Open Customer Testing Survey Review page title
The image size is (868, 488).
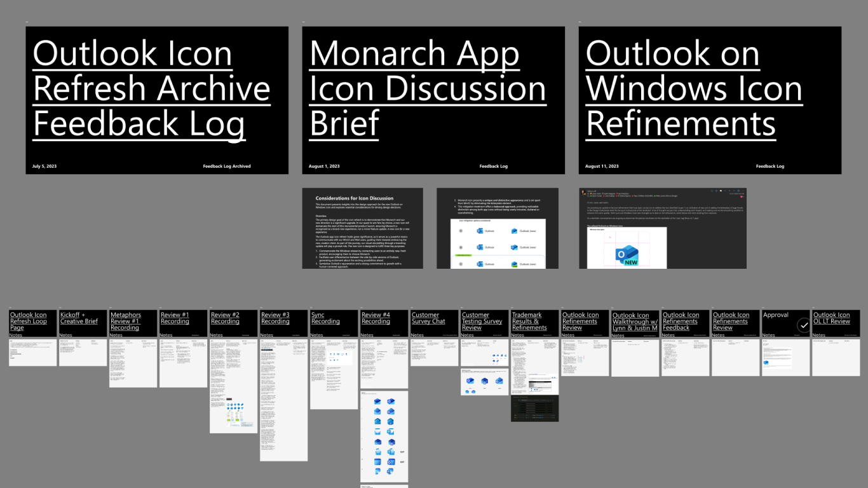click(x=482, y=321)
